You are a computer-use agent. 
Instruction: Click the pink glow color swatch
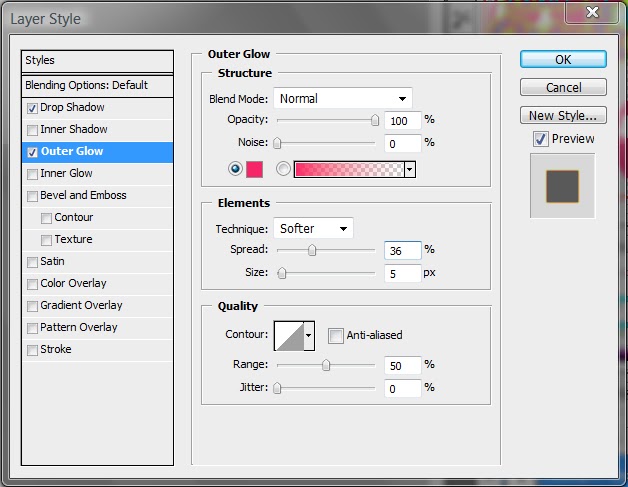tap(254, 169)
